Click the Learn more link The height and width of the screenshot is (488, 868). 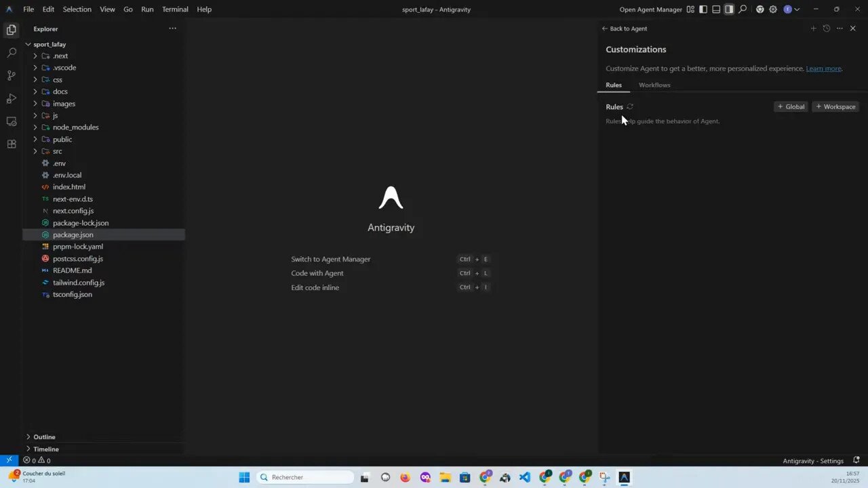[x=823, y=68]
